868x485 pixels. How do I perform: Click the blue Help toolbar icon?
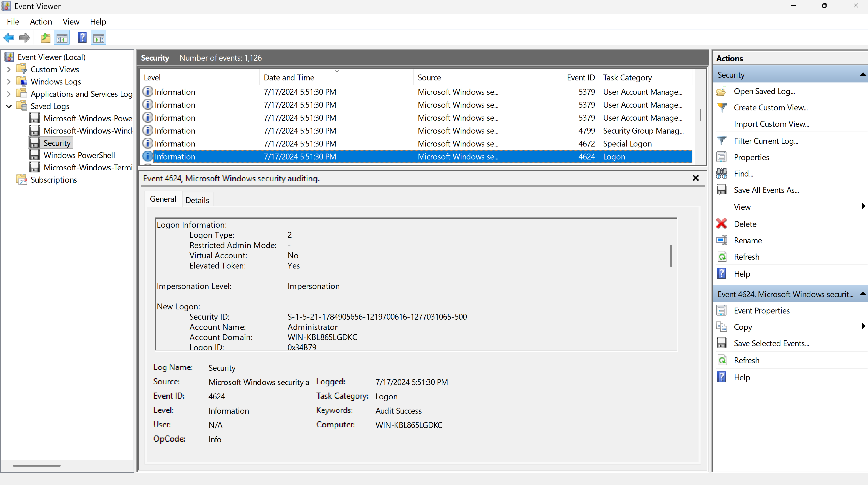pos(82,38)
